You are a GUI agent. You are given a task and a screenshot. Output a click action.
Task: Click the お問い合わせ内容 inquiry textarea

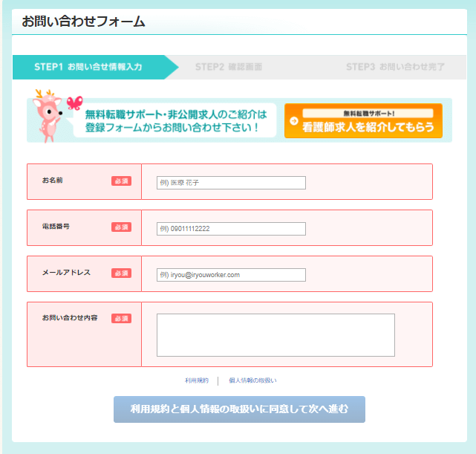276,335
